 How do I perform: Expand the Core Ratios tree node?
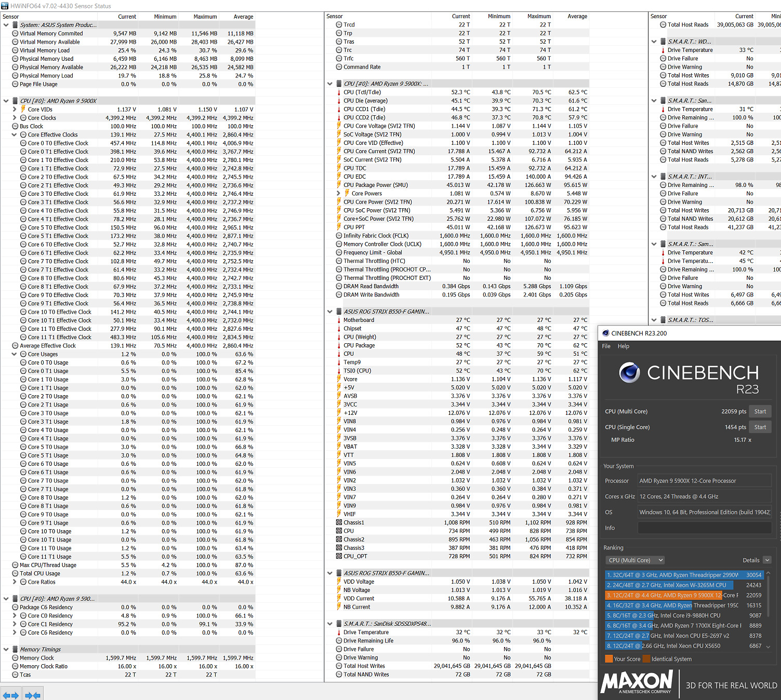pos(14,582)
